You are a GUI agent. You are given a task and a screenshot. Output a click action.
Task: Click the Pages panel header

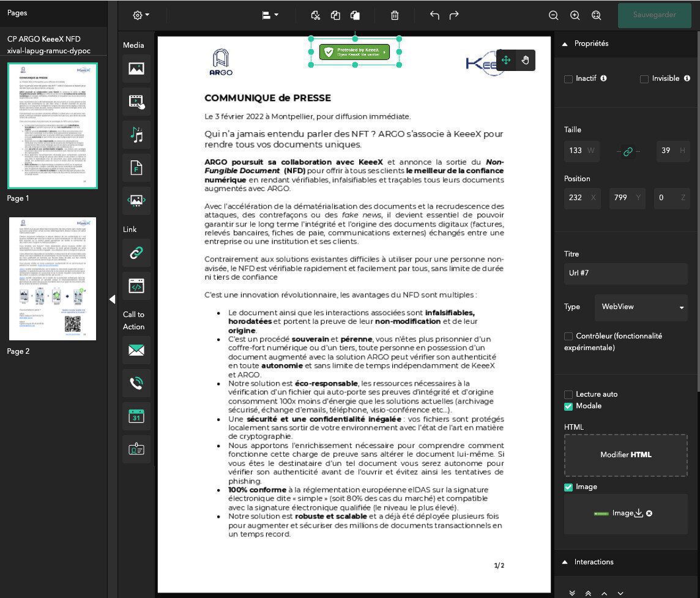[x=17, y=12]
